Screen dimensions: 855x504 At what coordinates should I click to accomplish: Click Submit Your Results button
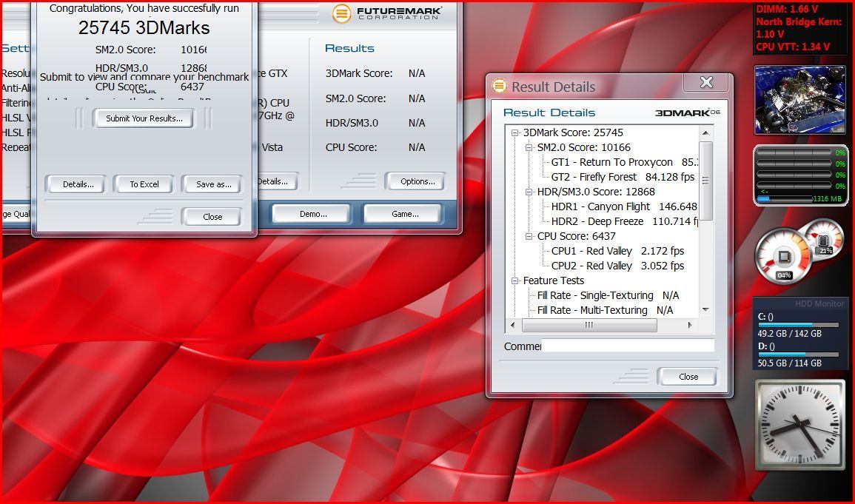pyautogui.click(x=143, y=118)
